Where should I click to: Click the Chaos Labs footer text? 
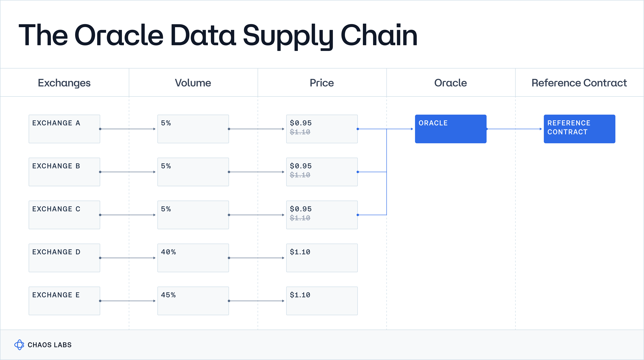point(49,345)
